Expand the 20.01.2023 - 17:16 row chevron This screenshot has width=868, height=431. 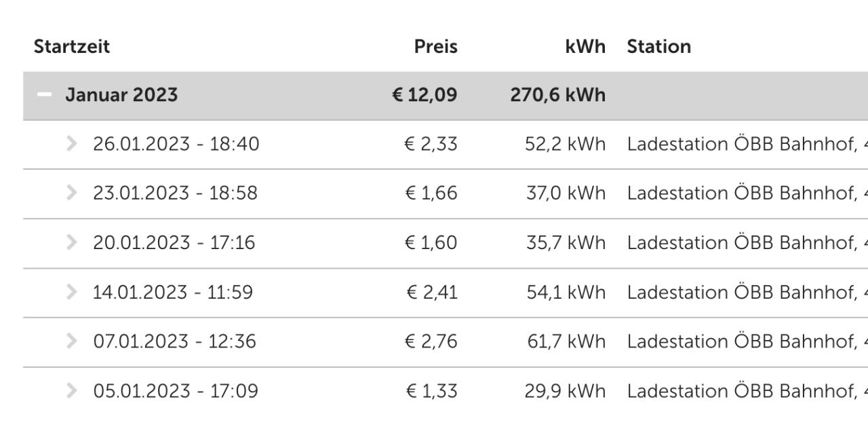point(72,242)
